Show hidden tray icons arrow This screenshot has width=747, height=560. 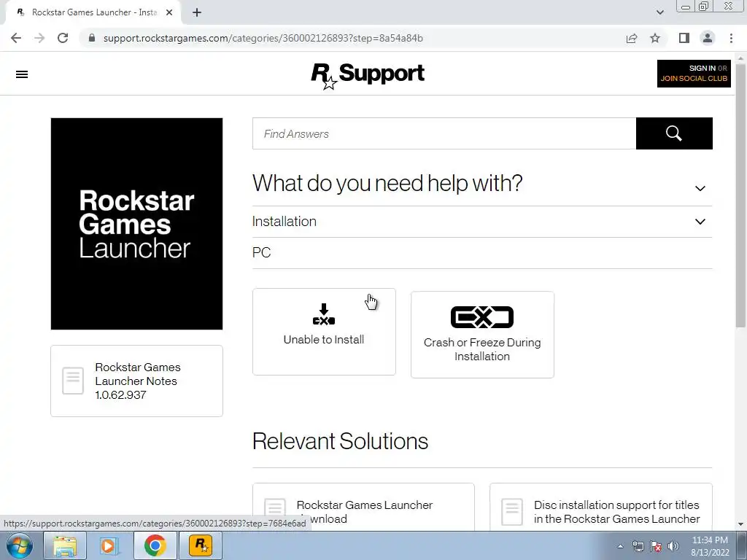pyautogui.click(x=620, y=546)
